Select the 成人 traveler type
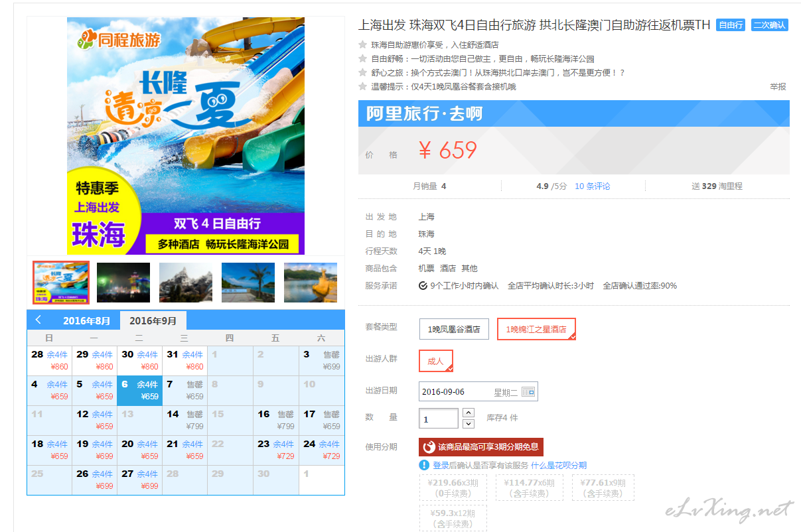 pos(436,361)
